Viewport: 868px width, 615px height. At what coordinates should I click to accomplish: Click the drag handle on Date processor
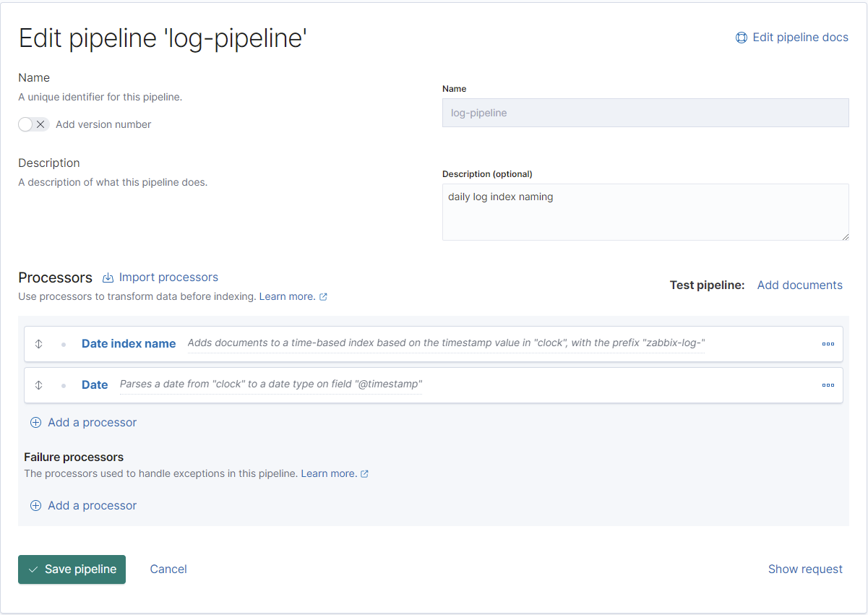tap(39, 385)
